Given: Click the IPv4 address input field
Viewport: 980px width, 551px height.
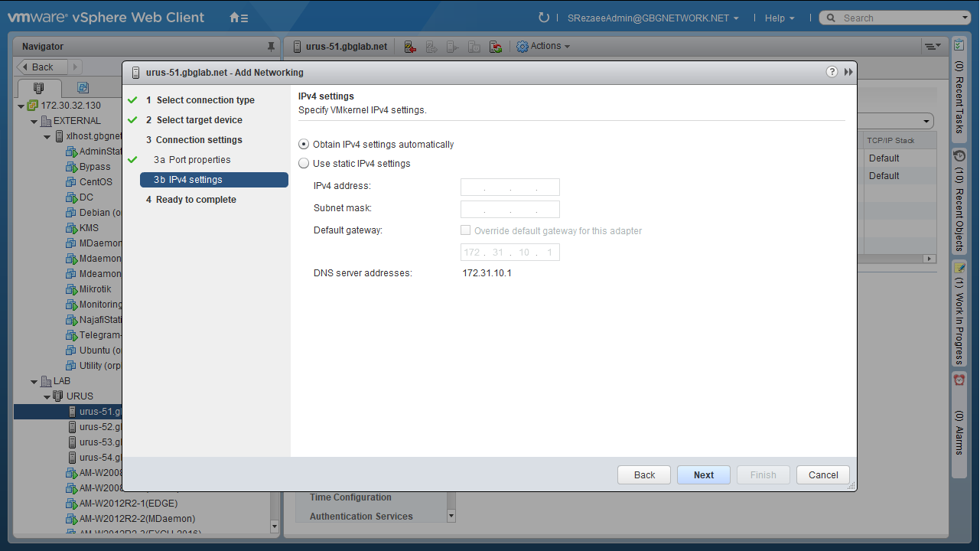Looking at the screenshot, I should [x=510, y=187].
